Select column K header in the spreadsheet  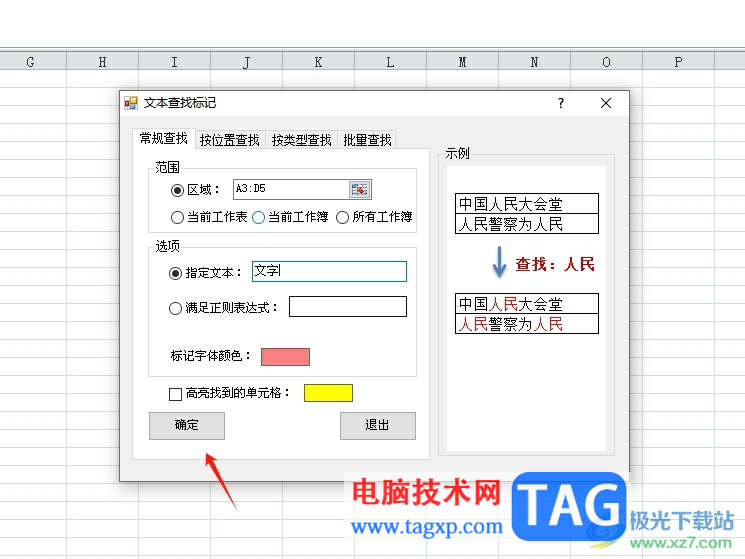[318, 62]
